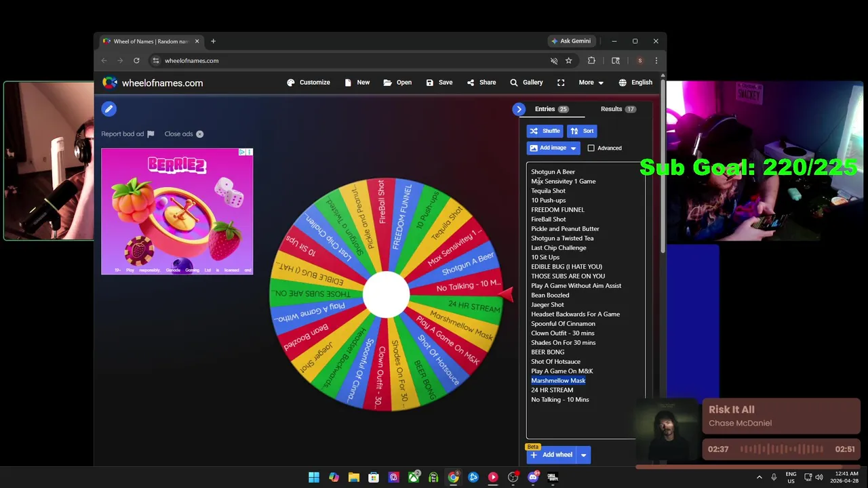Enable the Advanced checkbox
This screenshot has height=488, width=868.
(x=591, y=148)
